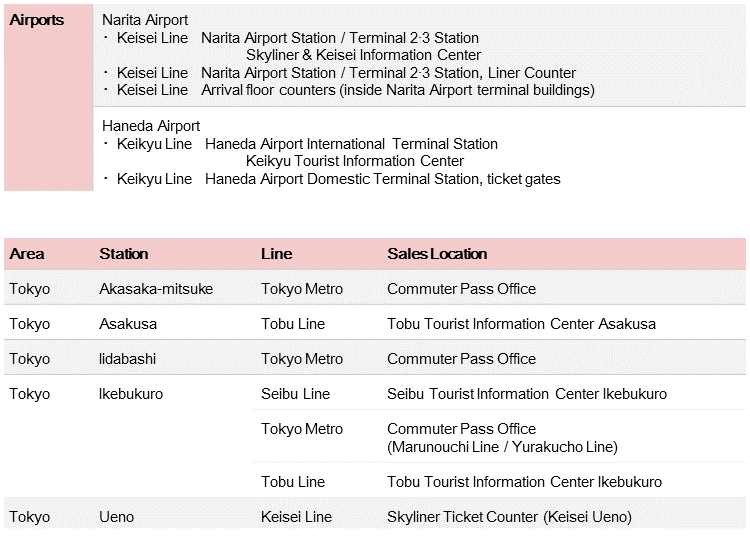Click the Iidabashi station cell

tap(127, 359)
